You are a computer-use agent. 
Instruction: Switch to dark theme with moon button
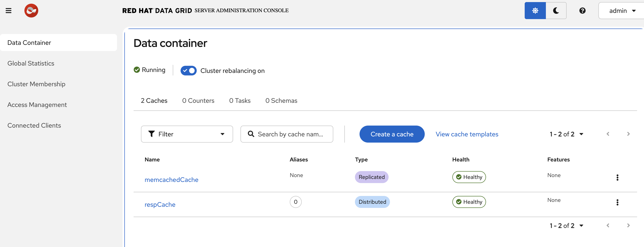pos(556,11)
